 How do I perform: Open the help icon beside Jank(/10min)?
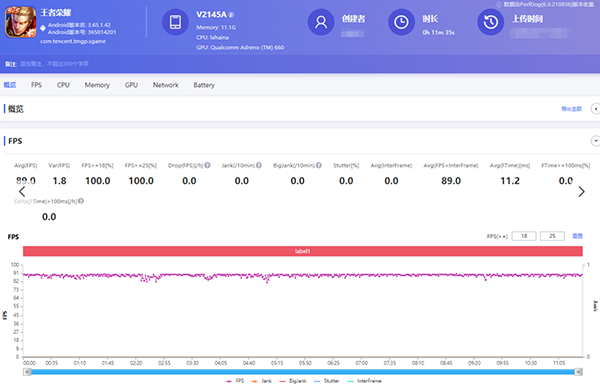pos(259,165)
